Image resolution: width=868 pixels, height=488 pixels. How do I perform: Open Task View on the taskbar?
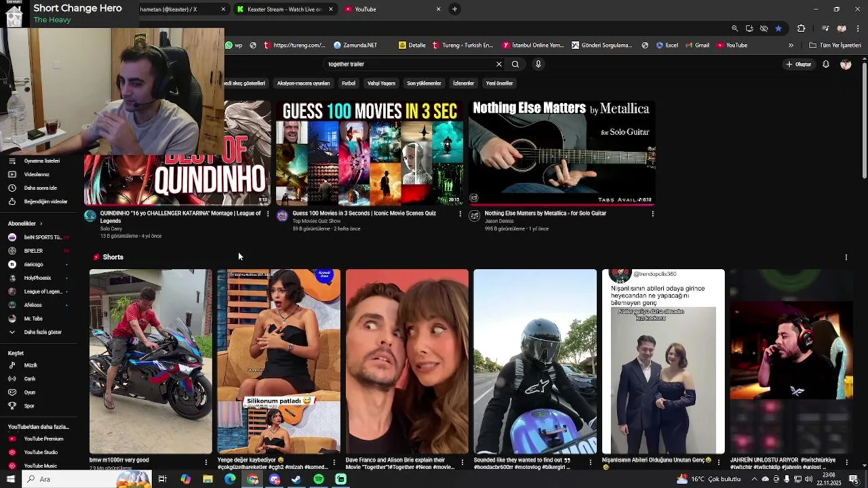(x=163, y=479)
